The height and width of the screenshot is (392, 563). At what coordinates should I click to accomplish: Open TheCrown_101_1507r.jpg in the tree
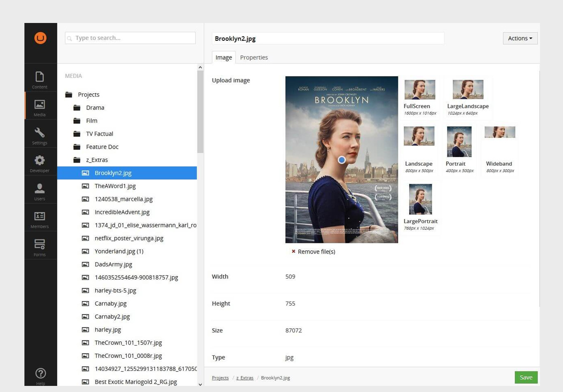pyautogui.click(x=128, y=343)
